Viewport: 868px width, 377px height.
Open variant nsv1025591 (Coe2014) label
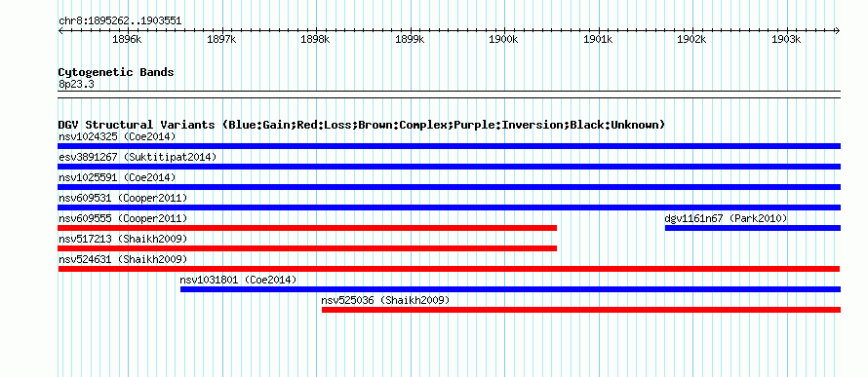click(117, 177)
